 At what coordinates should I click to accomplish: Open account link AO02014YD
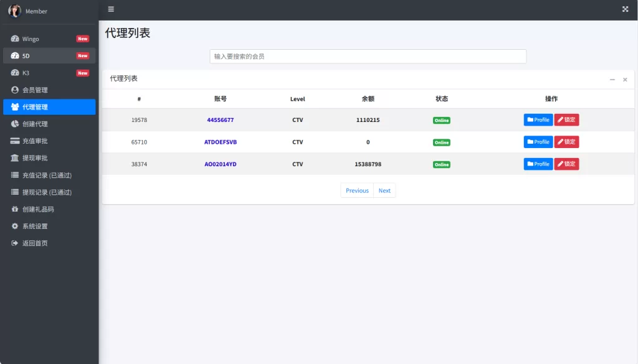[x=220, y=164]
